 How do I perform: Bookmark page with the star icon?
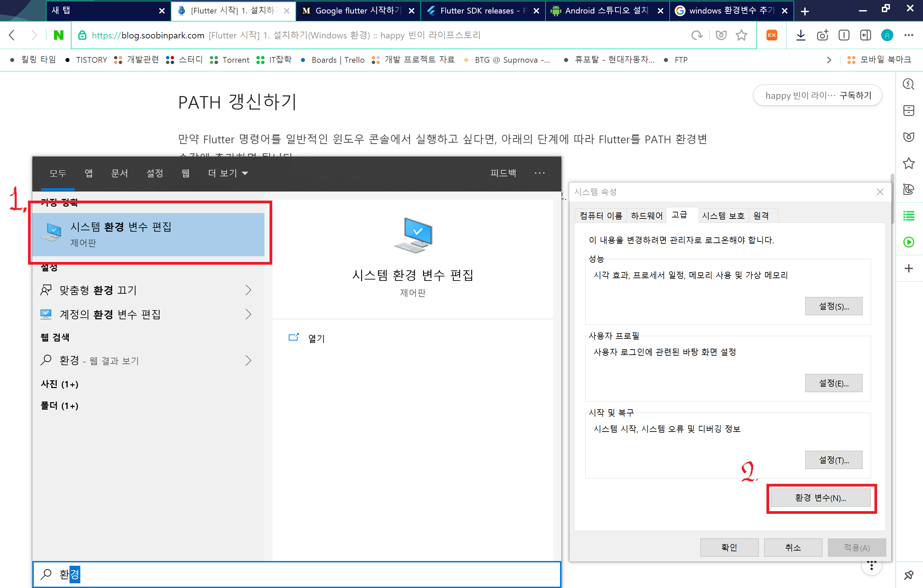(x=741, y=35)
